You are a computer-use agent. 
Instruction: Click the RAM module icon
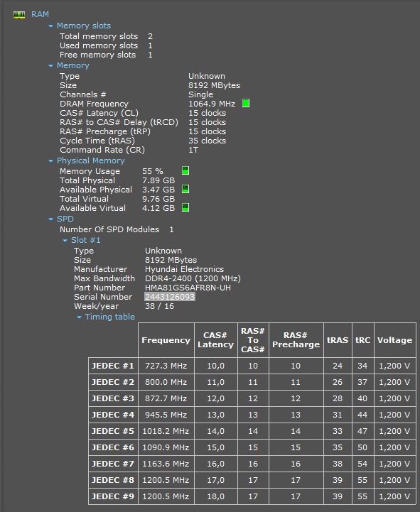(x=19, y=15)
